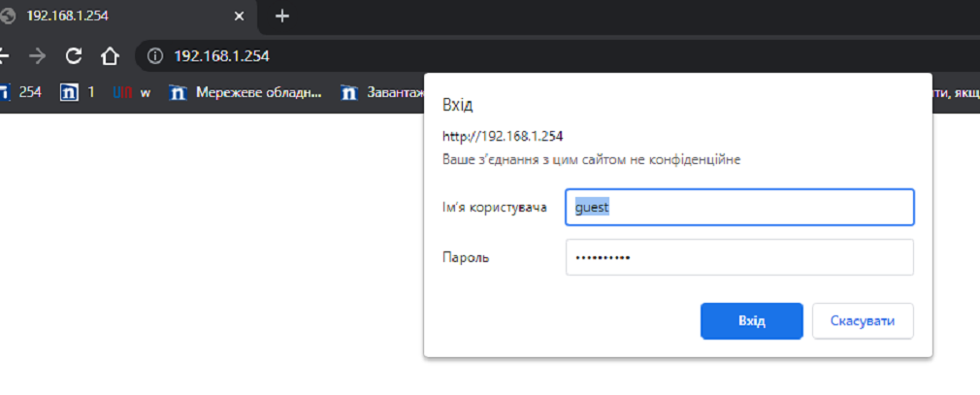Open the "Завантаж..." bookmark

(x=382, y=92)
